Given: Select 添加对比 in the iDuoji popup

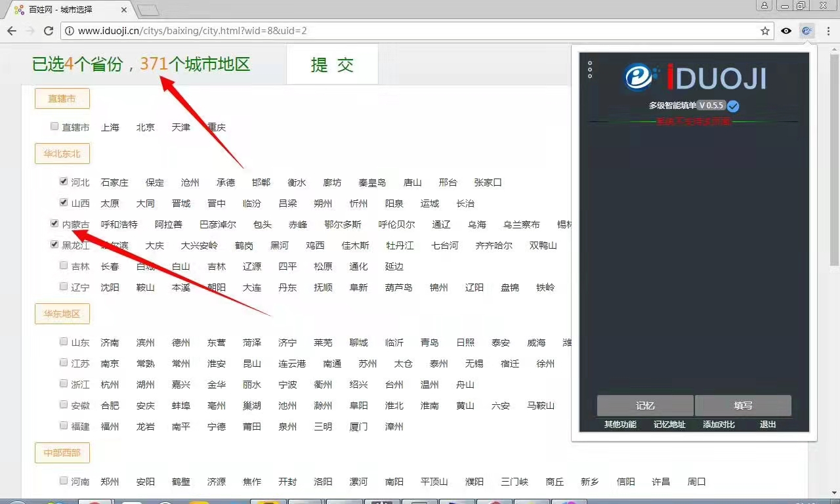Looking at the screenshot, I should [x=719, y=425].
